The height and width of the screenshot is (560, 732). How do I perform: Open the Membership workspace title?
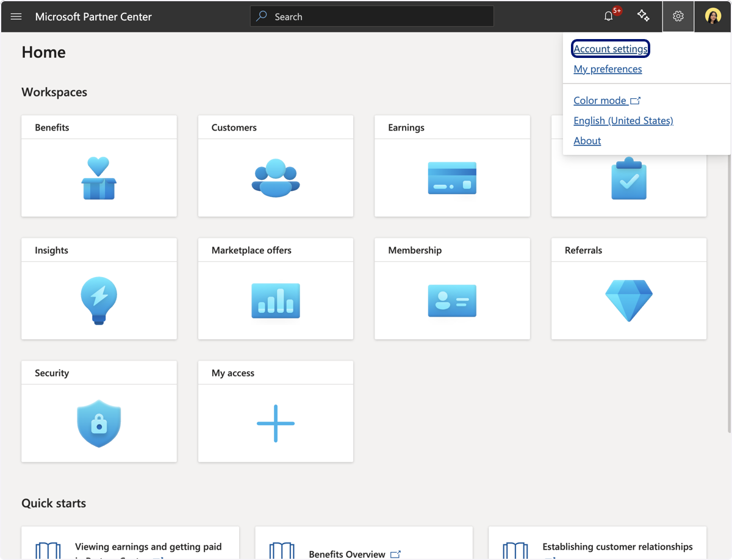coord(415,250)
